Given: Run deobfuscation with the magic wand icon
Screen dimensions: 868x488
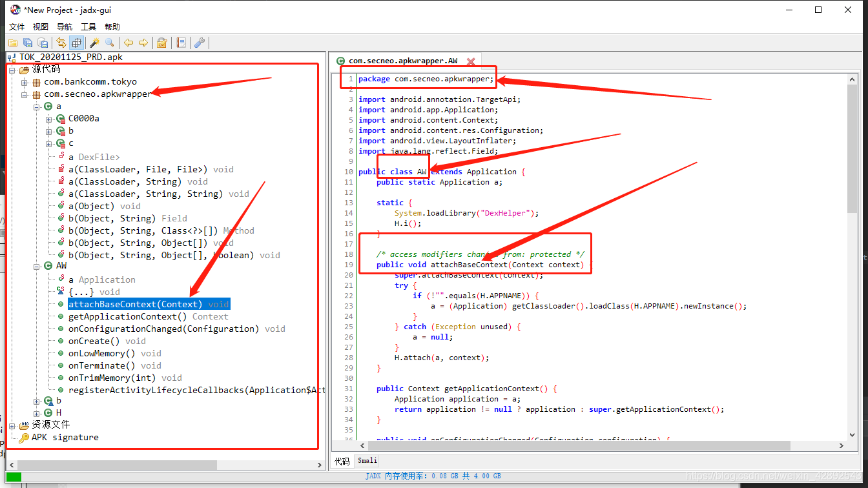Looking at the screenshot, I should coord(94,43).
